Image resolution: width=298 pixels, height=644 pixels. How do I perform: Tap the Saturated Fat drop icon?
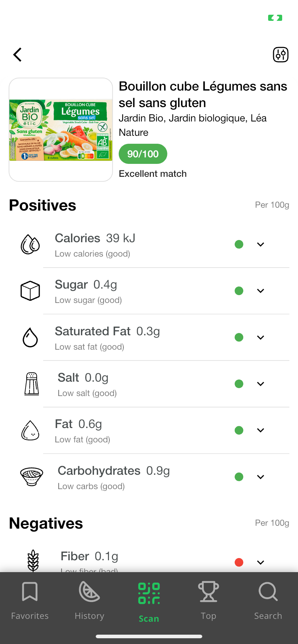[x=30, y=337]
